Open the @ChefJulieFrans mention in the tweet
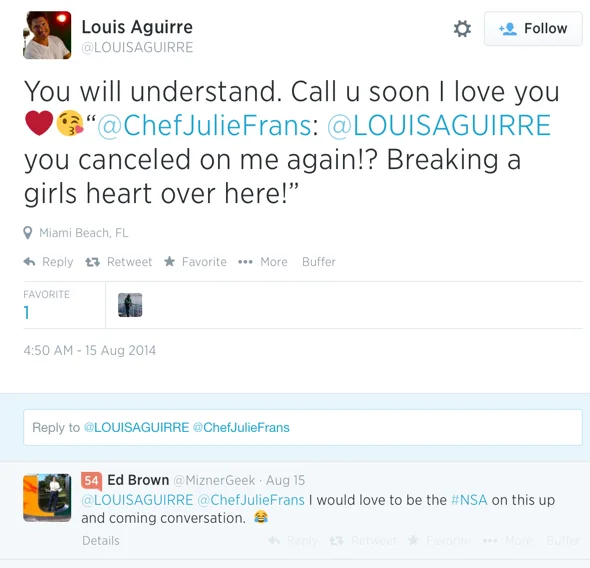Image resolution: width=590 pixels, height=568 pixels. point(204,126)
